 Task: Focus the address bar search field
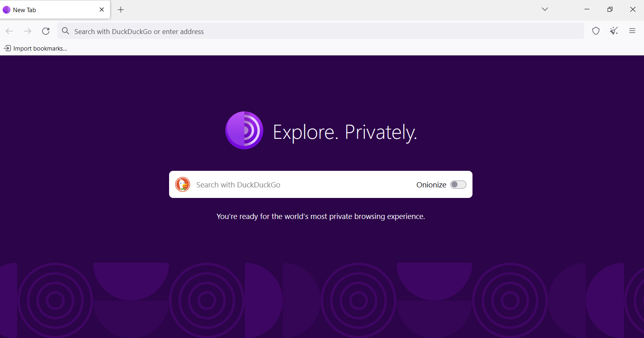tap(321, 31)
